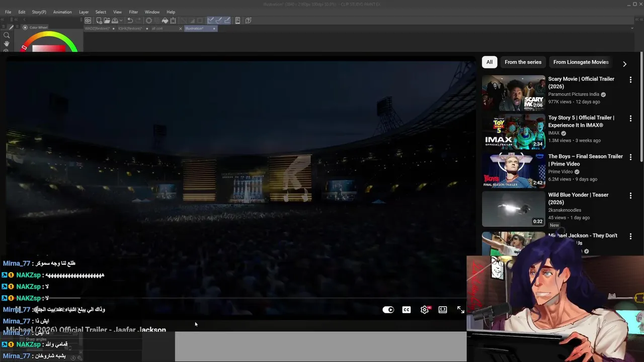Click the Paramount Pictures India channel name

574,95
